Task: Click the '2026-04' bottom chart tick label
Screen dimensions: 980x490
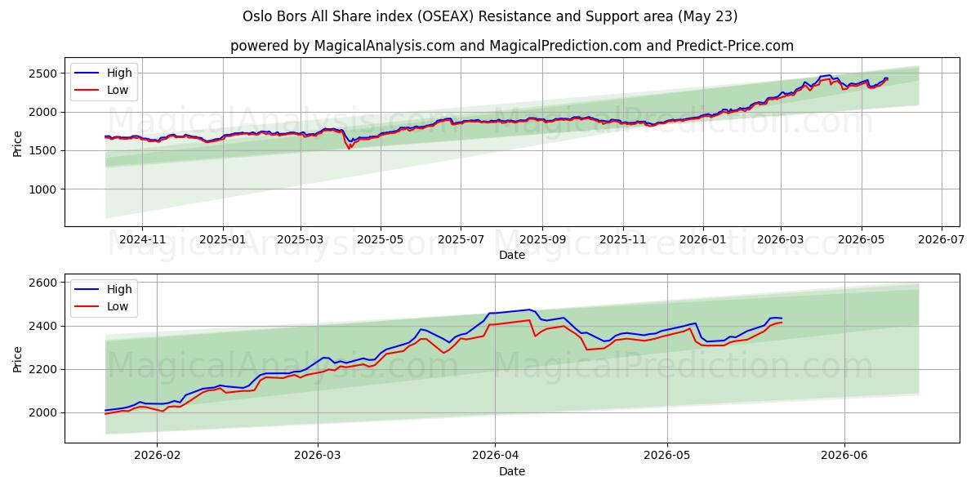Action: [x=495, y=457]
